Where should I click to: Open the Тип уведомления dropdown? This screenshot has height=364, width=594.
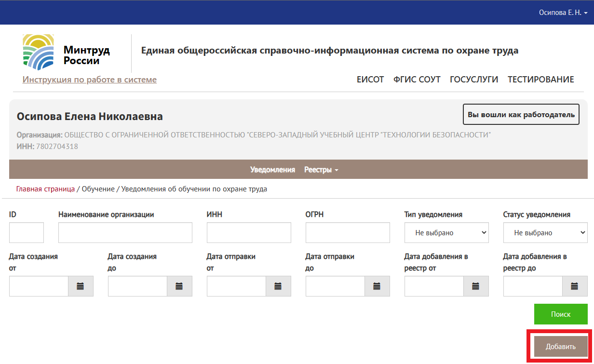(x=446, y=233)
